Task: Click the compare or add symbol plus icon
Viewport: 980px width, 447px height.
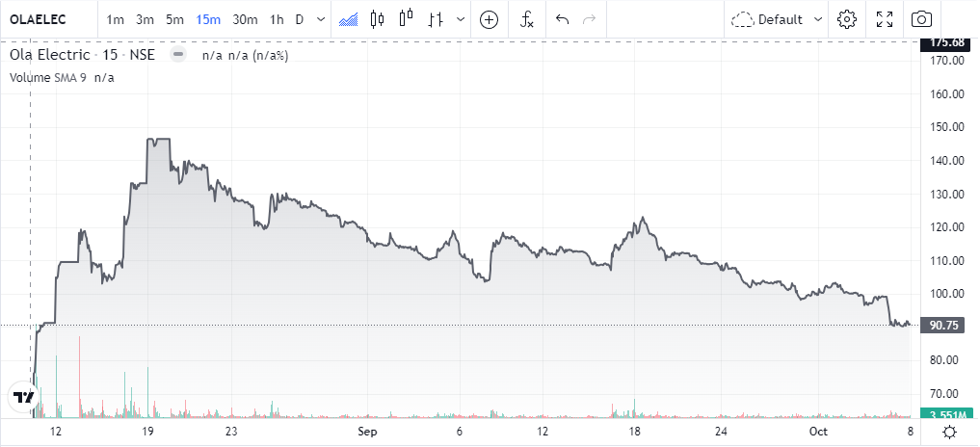Action: [x=489, y=19]
